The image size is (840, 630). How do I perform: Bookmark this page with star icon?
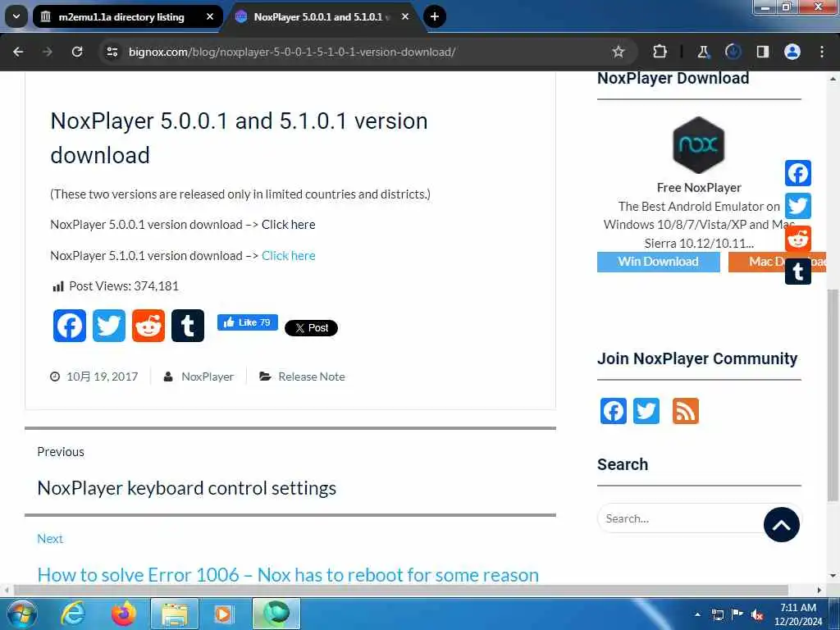point(619,52)
